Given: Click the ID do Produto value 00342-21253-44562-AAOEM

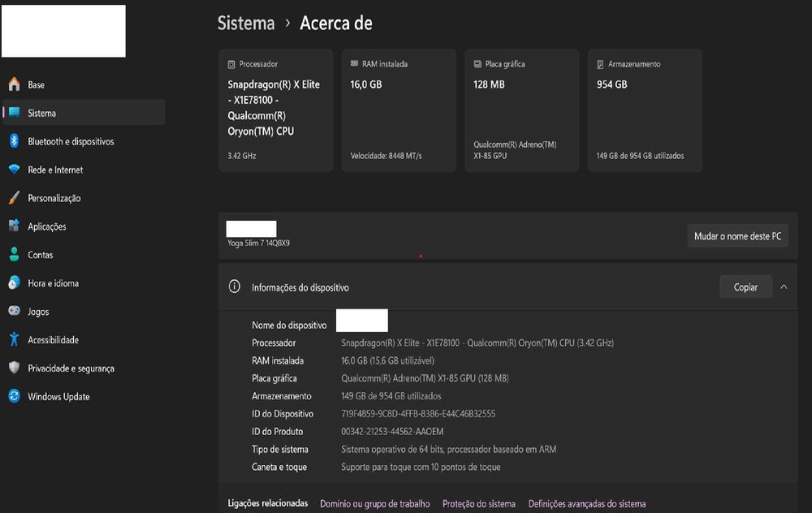Looking at the screenshot, I should click(x=392, y=431).
